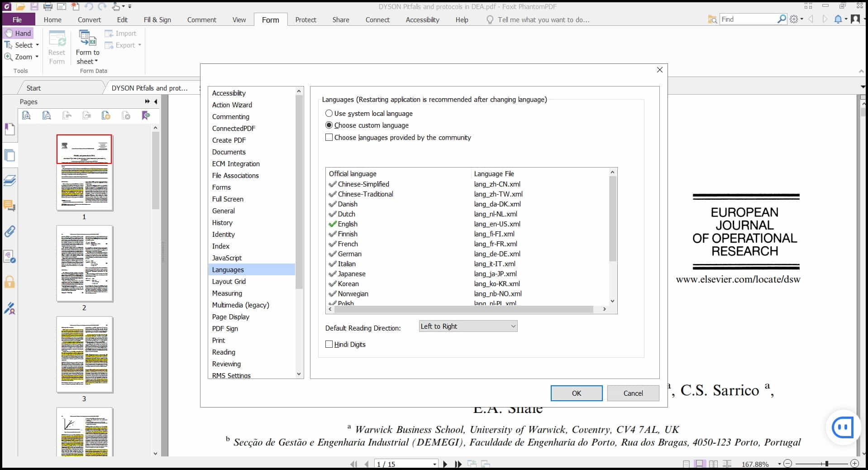Click the preferences category list scrollbar
Image resolution: width=868 pixels, height=470 pixels.
coord(299,192)
